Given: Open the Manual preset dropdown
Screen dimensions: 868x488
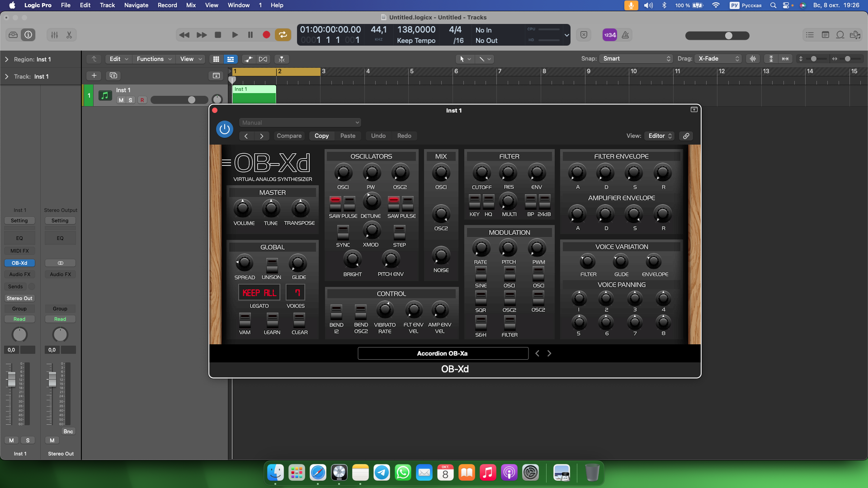Looking at the screenshot, I should click(x=300, y=122).
